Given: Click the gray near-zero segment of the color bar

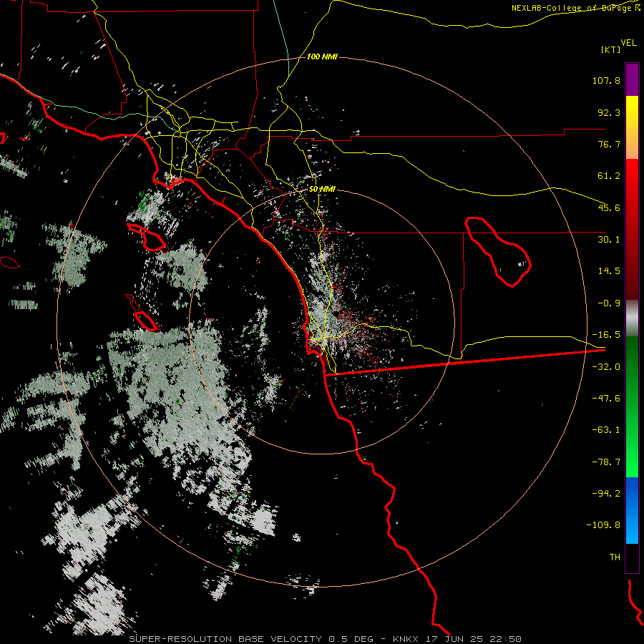Looking at the screenshot, I should click(x=632, y=318).
